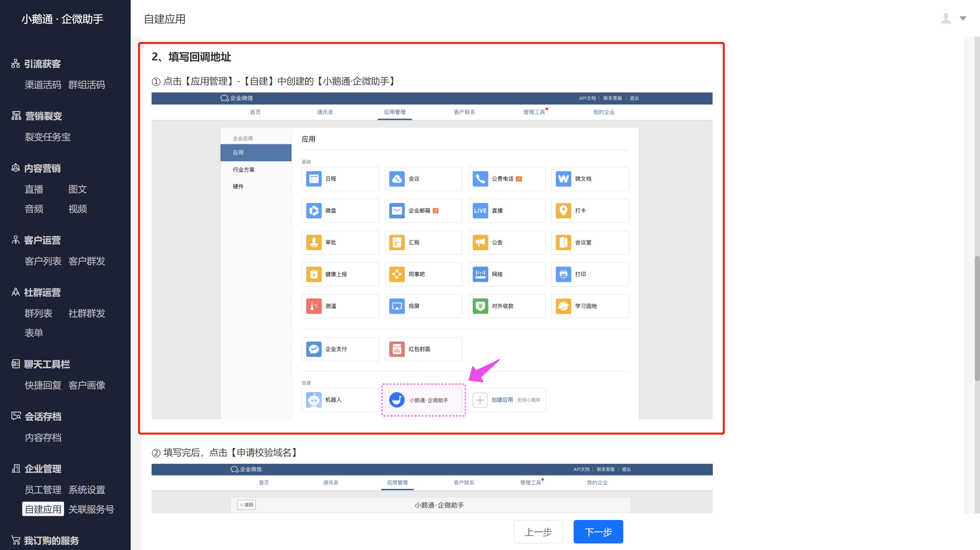
Task: Click the 打卡 location pin icon
Action: pos(563,210)
